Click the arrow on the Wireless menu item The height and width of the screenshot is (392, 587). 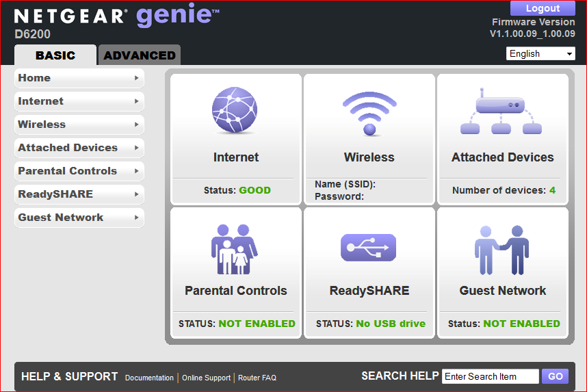point(137,125)
